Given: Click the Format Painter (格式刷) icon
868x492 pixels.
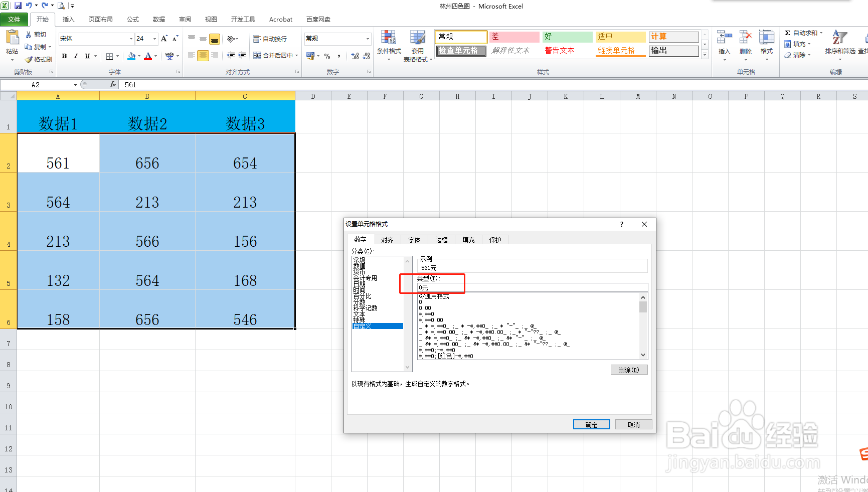Looking at the screenshot, I should 29,59.
